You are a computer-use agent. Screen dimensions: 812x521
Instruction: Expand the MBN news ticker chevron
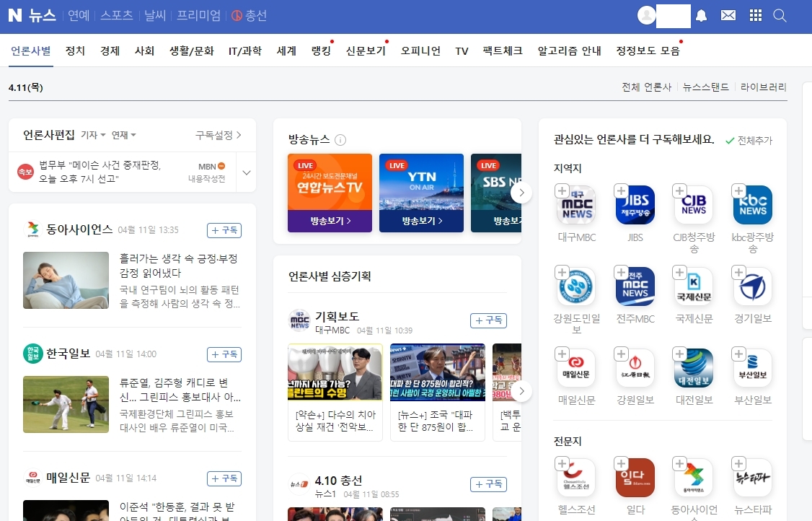click(246, 172)
